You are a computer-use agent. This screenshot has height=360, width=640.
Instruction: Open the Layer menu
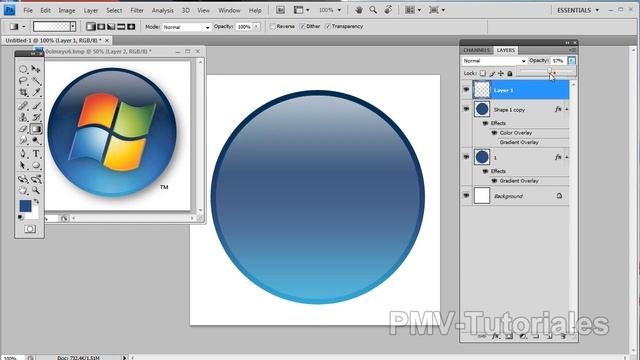[91, 10]
